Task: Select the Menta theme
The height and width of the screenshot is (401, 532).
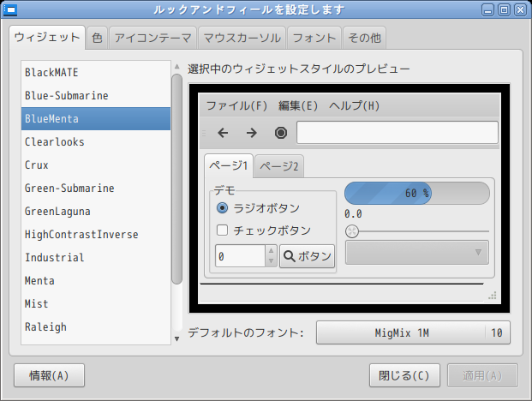Action: [x=96, y=280]
